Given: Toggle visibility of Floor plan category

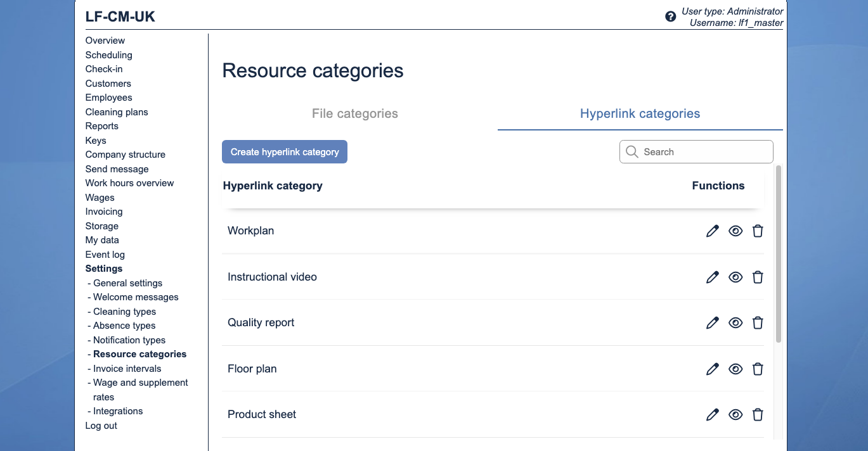Looking at the screenshot, I should [x=735, y=369].
